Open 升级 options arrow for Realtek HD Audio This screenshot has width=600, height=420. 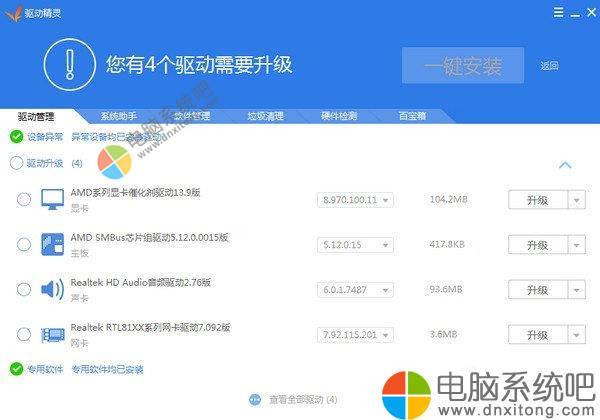[x=576, y=290]
